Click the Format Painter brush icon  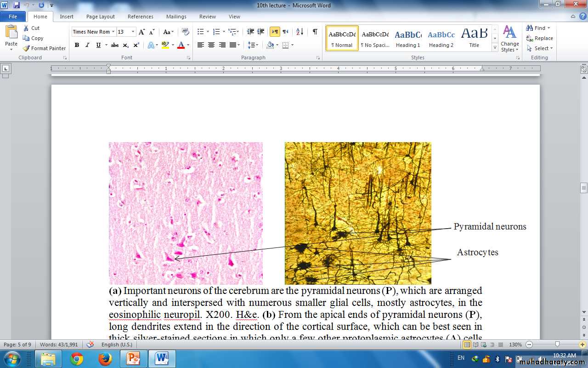point(27,48)
